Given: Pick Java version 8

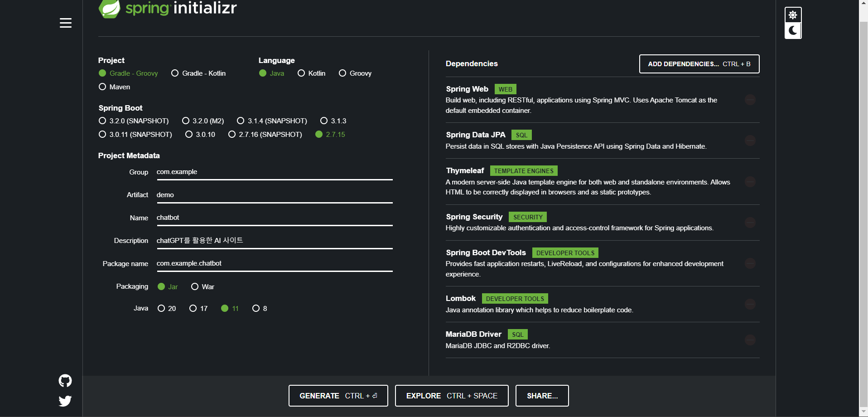Looking at the screenshot, I should (x=260, y=309).
